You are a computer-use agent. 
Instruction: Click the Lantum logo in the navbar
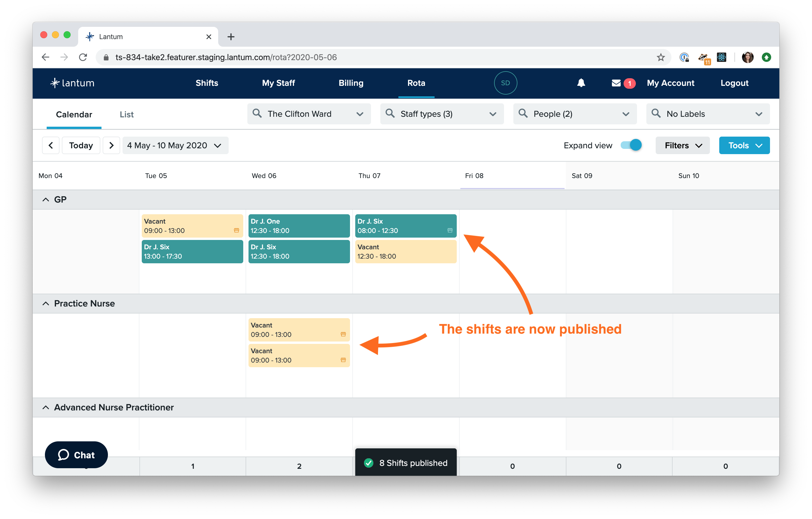[x=72, y=83]
